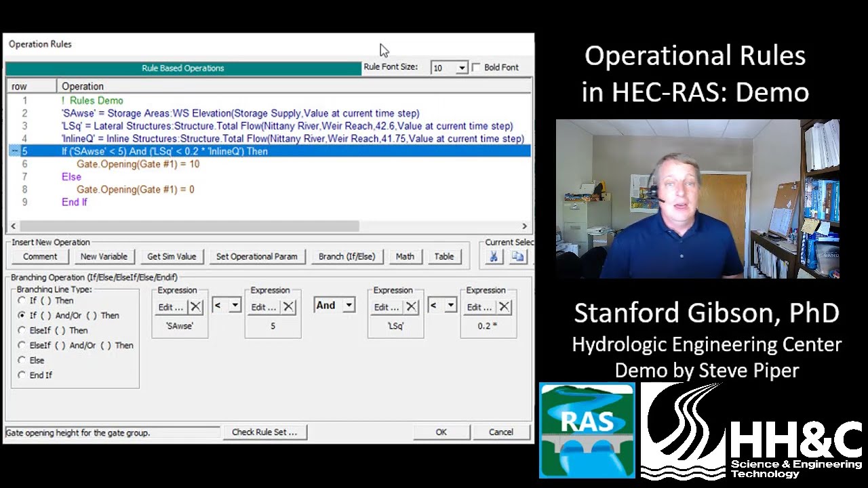Screen dimensions: 868x488
Task: Click the Branch (If/Else) button
Action: click(347, 256)
